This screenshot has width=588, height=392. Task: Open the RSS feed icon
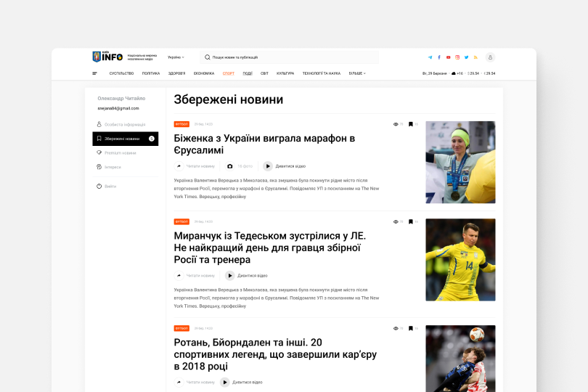(x=475, y=57)
